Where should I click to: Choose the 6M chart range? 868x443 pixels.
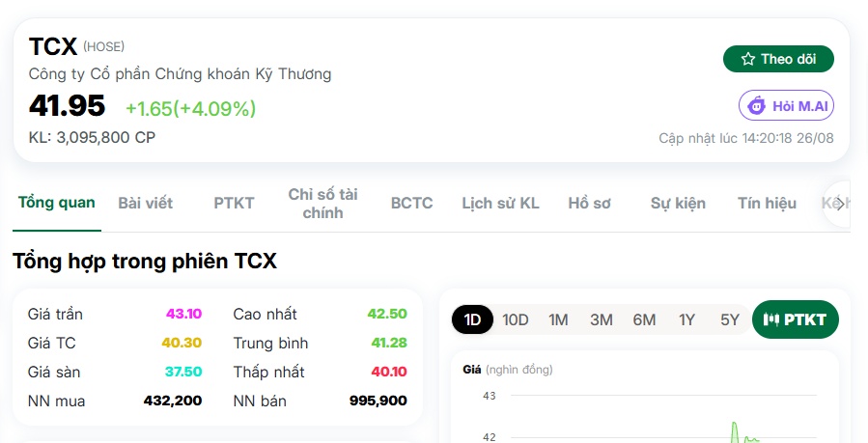(644, 319)
